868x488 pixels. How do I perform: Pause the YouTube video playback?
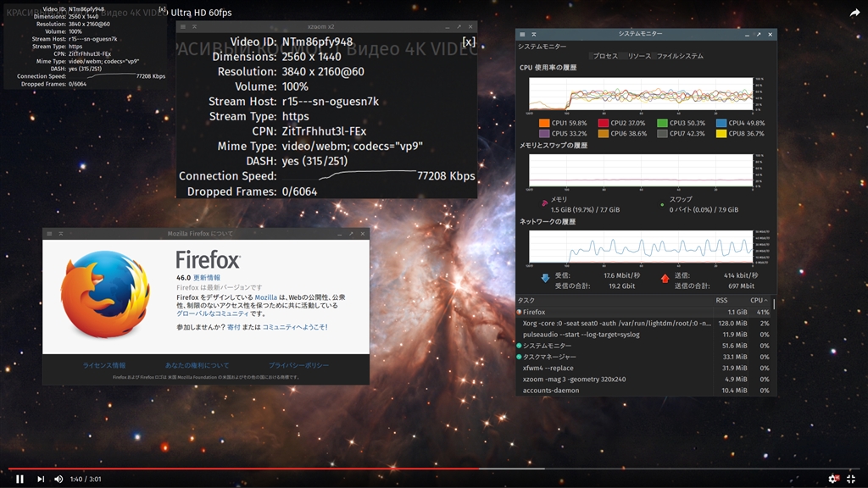coord(20,479)
